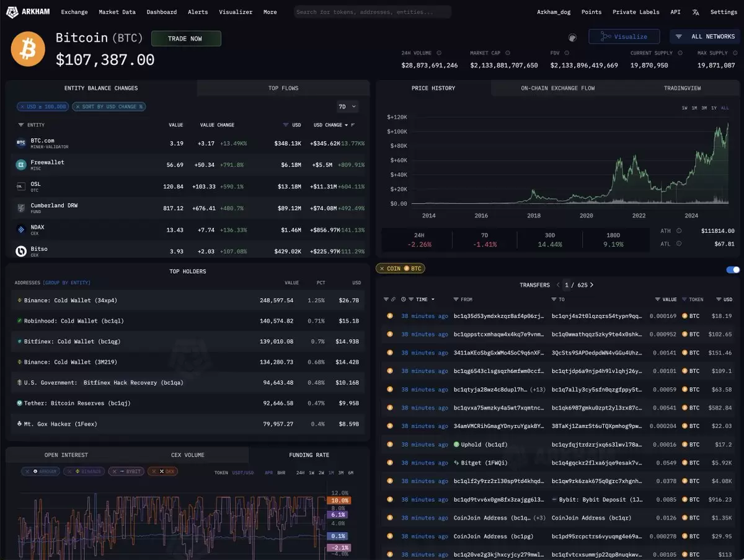Open the USDT/USD token selector
Image resolution: width=744 pixels, height=560 pixels.
242,473
